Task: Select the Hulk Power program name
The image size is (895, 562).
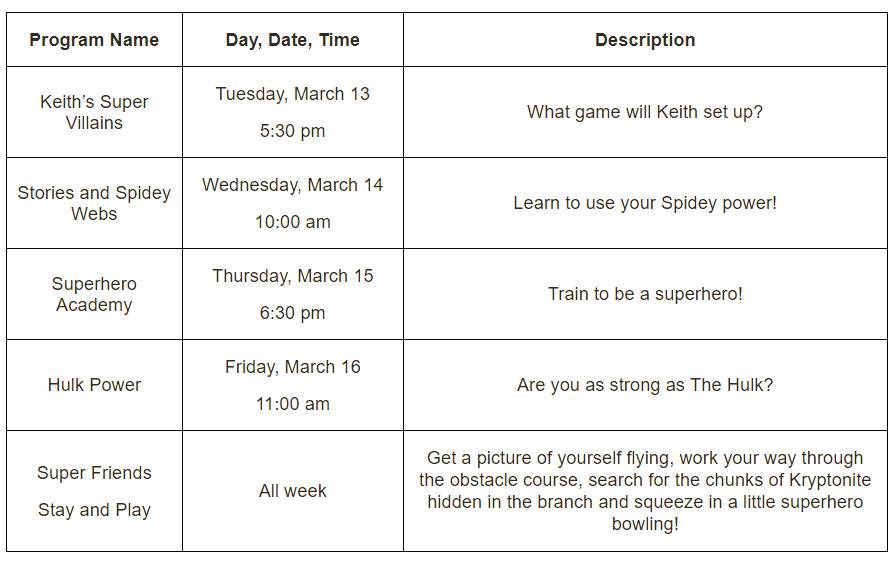Action: (x=94, y=385)
